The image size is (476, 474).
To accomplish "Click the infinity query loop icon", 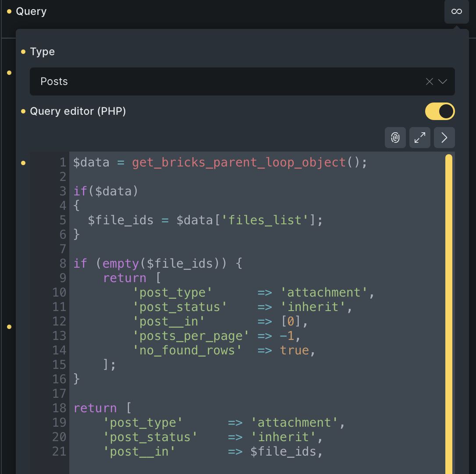I will click(x=456, y=11).
